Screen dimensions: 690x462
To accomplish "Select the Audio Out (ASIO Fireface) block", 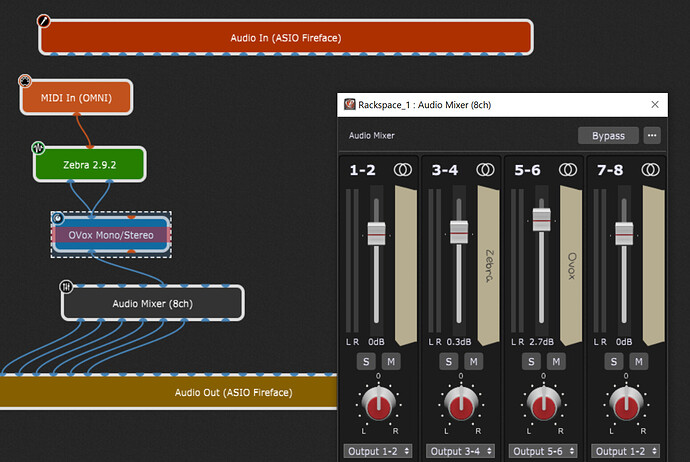I will pos(169,392).
